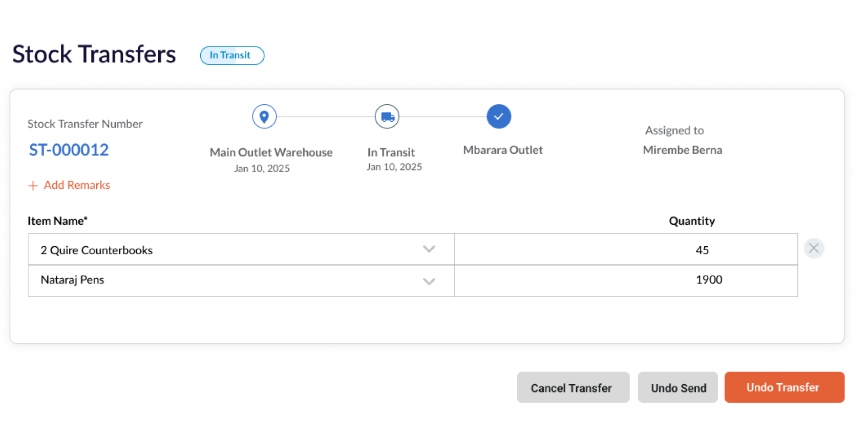Click the Mirembe Berna assignee name
The height and width of the screenshot is (439, 868).
[x=683, y=150]
